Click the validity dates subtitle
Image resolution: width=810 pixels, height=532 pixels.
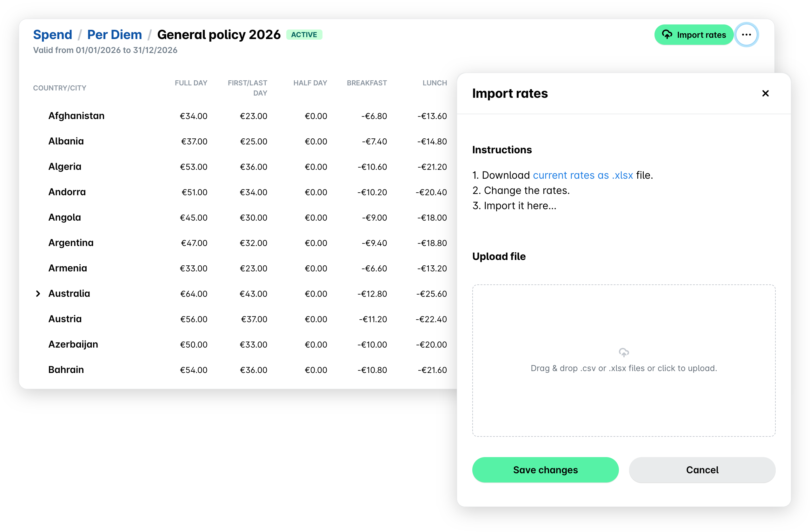[x=105, y=50]
